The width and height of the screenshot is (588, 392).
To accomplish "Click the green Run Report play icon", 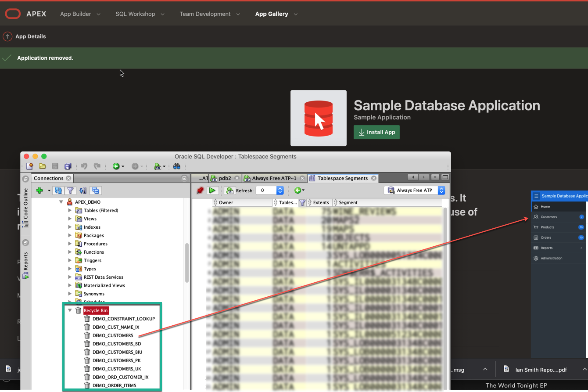I will click(213, 191).
